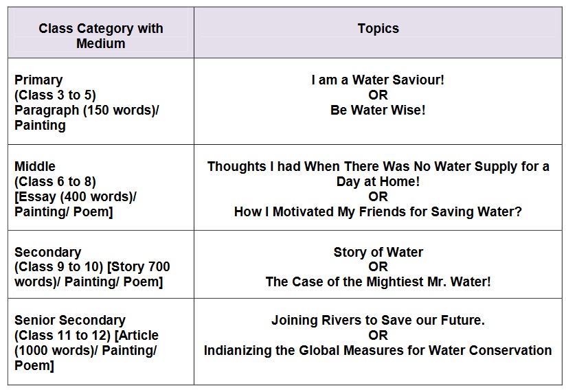The image size is (566, 392).
Task: Click "How I Motivated My Friends" topic
Action: click(x=378, y=212)
